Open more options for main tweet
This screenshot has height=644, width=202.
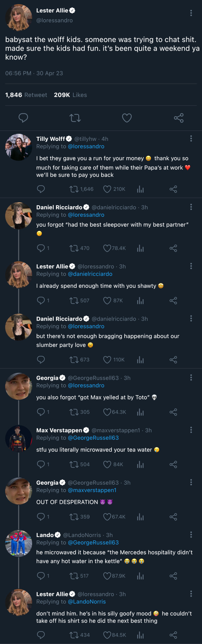191,13
